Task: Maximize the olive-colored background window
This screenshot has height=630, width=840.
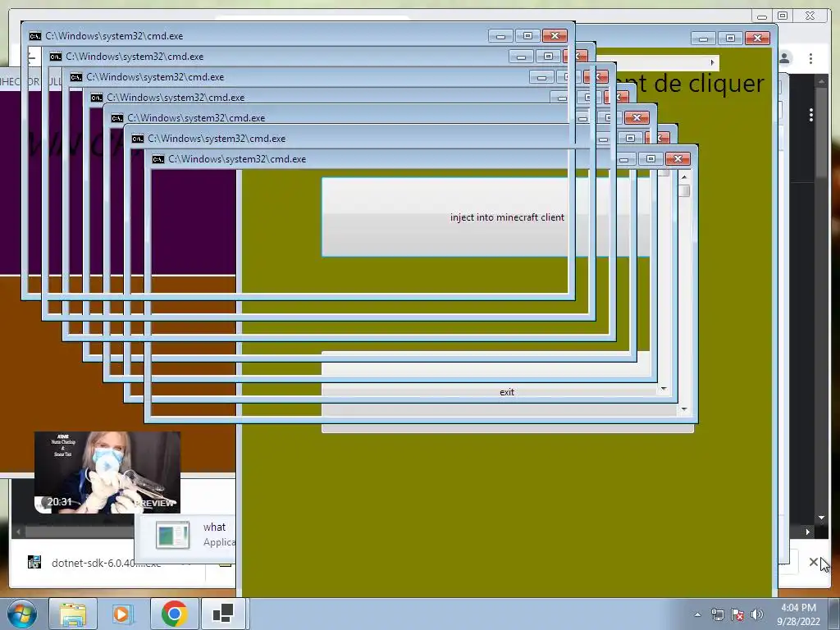Action: click(730, 38)
